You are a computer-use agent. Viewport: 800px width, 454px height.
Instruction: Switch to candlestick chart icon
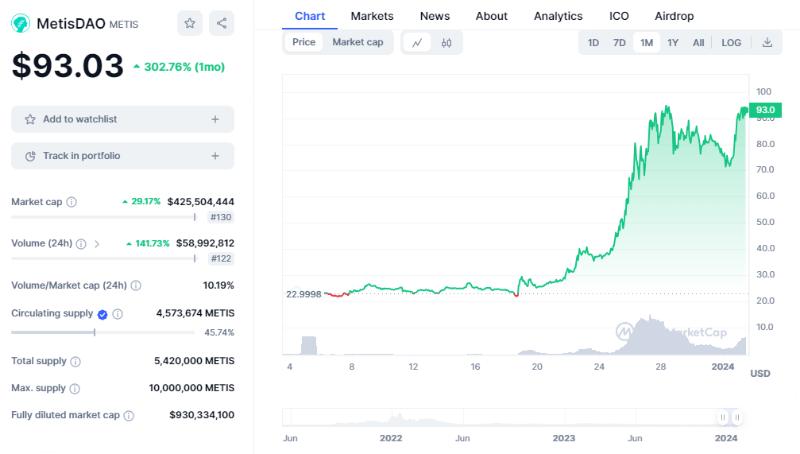[446, 43]
